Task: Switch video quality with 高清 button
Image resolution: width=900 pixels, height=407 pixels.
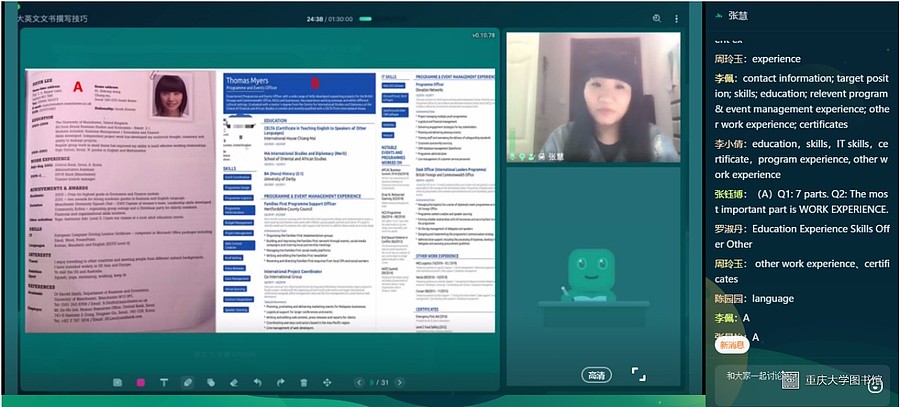Action: point(596,375)
